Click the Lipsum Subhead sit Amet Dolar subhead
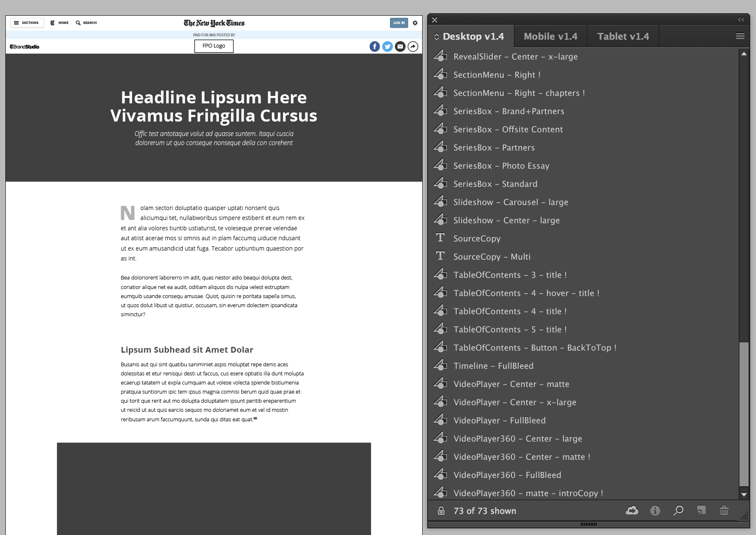The height and width of the screenshot is (535, 756). click(187, 350)
